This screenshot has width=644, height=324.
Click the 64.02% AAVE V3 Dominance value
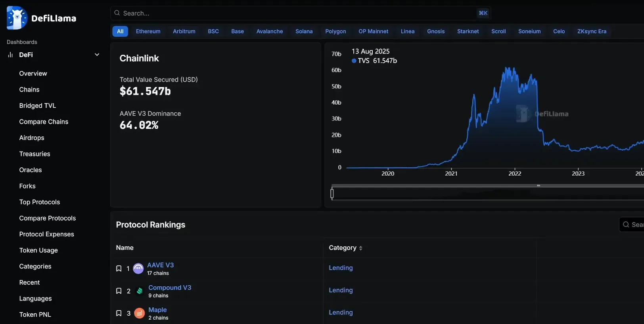click(139, 125)
